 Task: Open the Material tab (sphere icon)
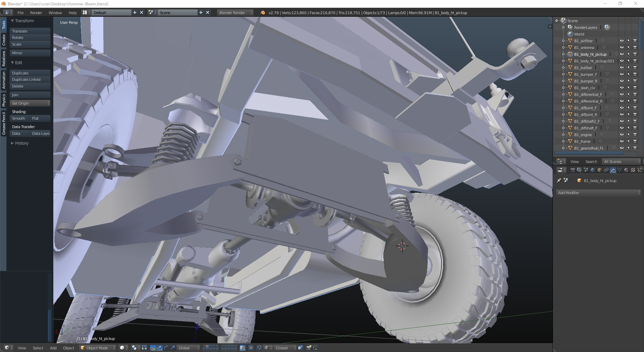[x=626, y=170]
